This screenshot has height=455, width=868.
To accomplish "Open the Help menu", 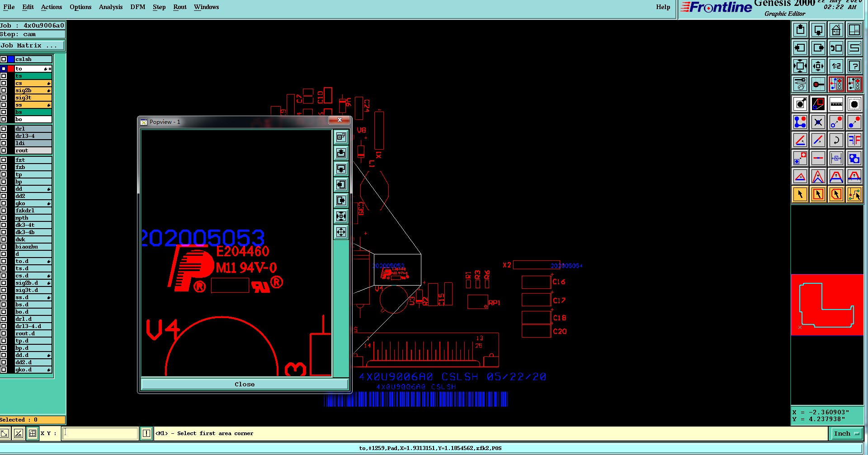I will point(663,7).
